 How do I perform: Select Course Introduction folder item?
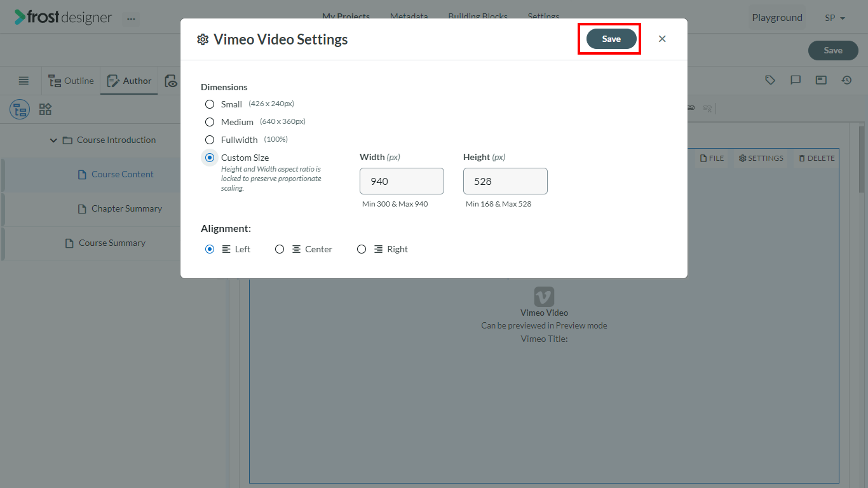[x=116, y=140]
